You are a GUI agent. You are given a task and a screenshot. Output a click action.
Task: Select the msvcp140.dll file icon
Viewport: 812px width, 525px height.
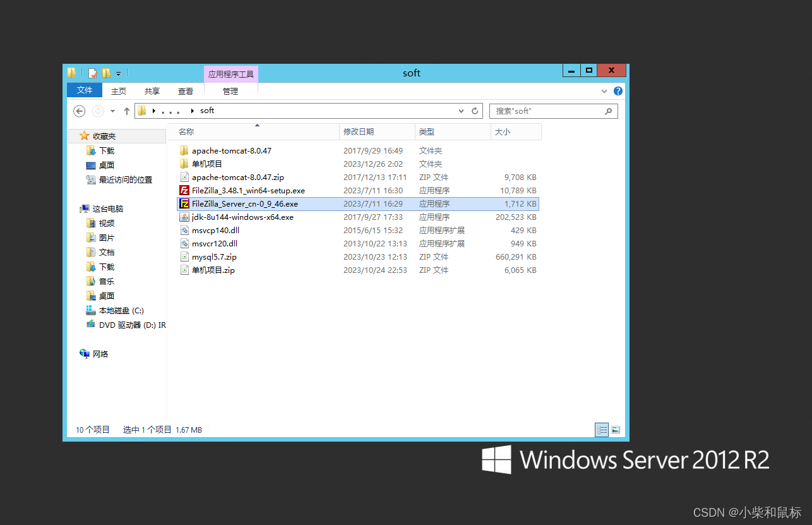(x=184, y=231)
